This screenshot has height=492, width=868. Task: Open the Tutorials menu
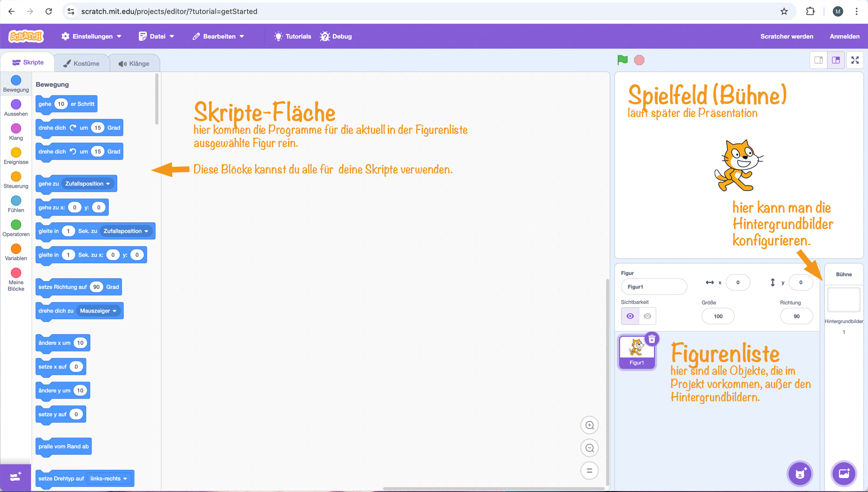click(292, 36)
